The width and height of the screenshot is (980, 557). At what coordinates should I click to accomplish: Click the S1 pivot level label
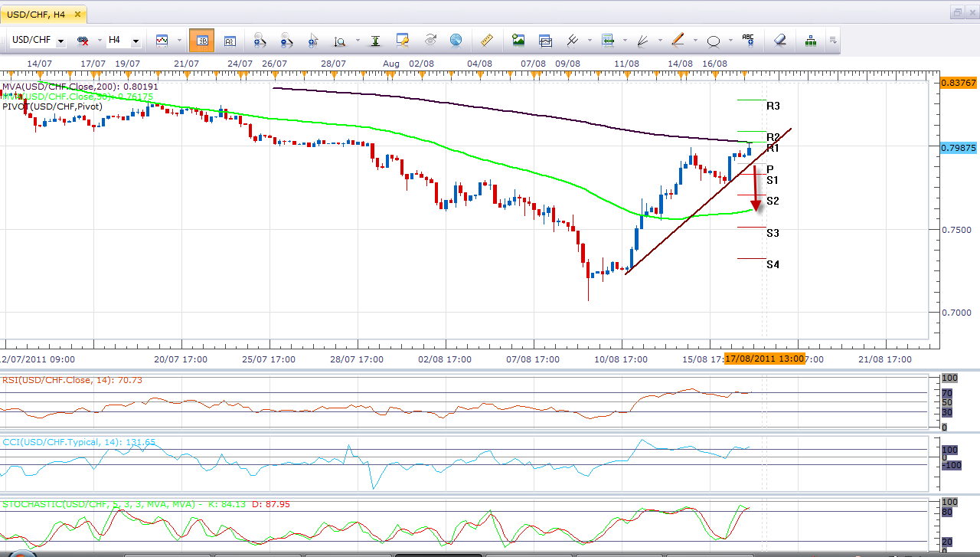(773, 180)
